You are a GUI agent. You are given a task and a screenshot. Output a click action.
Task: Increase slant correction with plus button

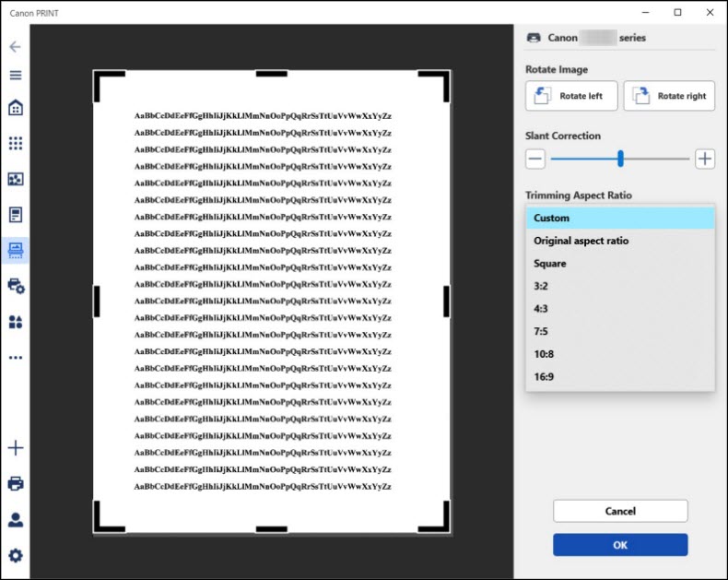705,159
